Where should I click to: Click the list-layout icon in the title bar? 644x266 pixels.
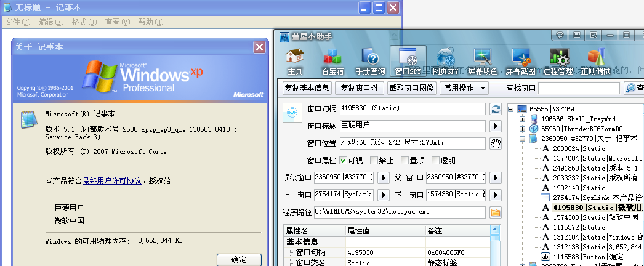coord(577,35)
